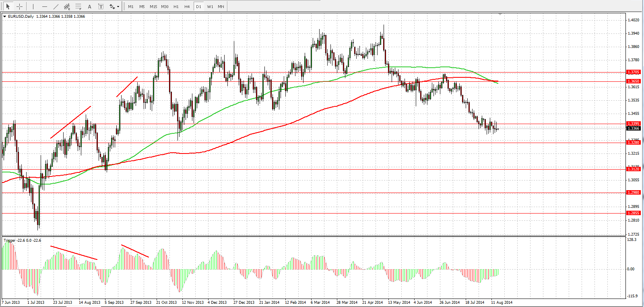Activate the crosshair tool
This screenshot has height=307, width=644.
pyautogui.click(x=19, y=6)
